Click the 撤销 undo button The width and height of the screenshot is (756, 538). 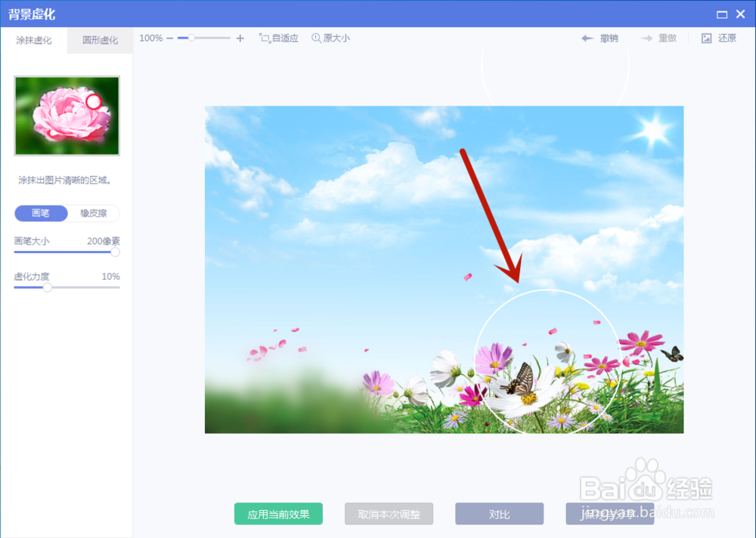(x=600, y=38)
